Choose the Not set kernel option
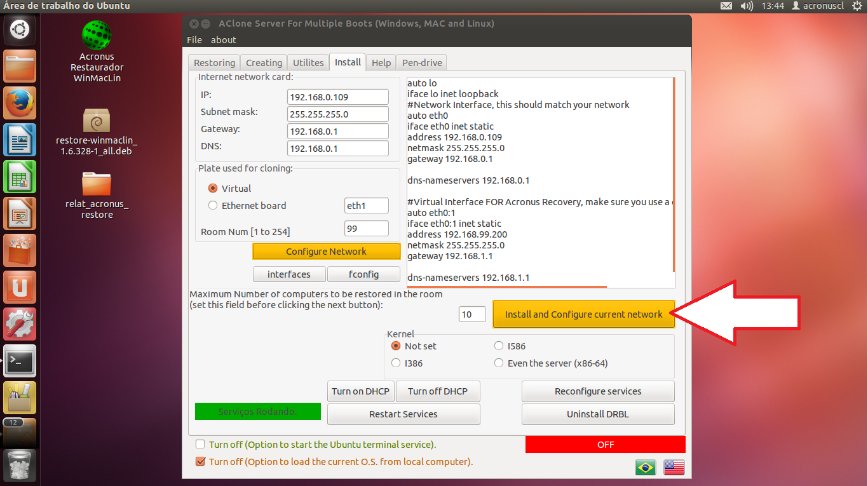 397,346
